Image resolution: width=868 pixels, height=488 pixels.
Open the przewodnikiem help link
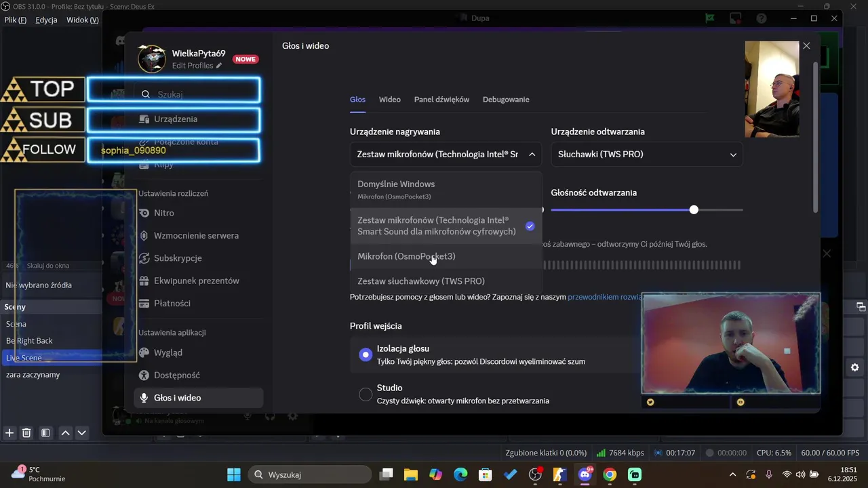tap(605, 297)
